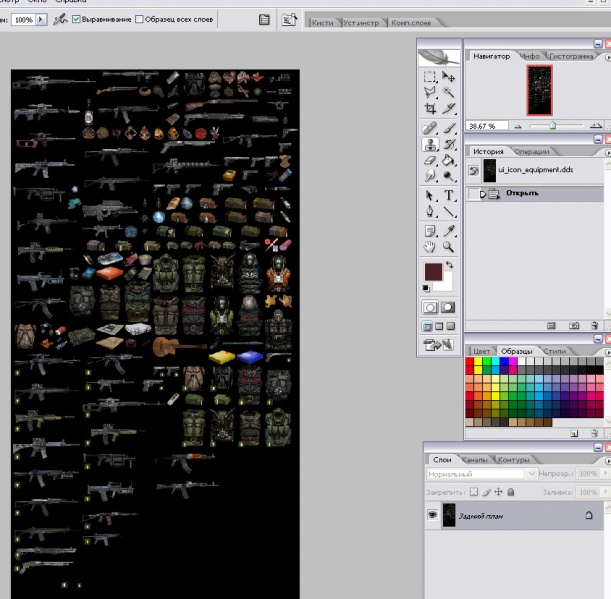This screenshot has width=611, height=599.
Task: Toggle the Выравнивание checkbox
Action: point(76,19)
